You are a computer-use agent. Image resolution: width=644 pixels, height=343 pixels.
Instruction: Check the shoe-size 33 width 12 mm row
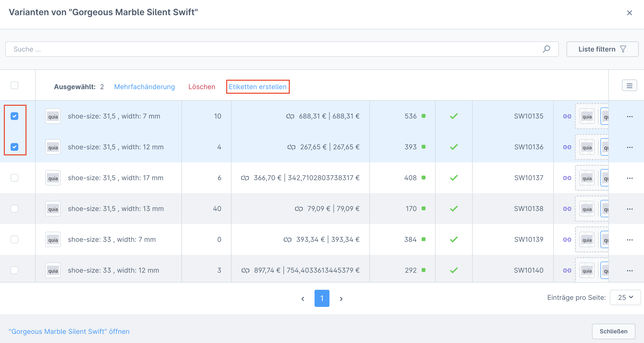click(x=14, y=270)
